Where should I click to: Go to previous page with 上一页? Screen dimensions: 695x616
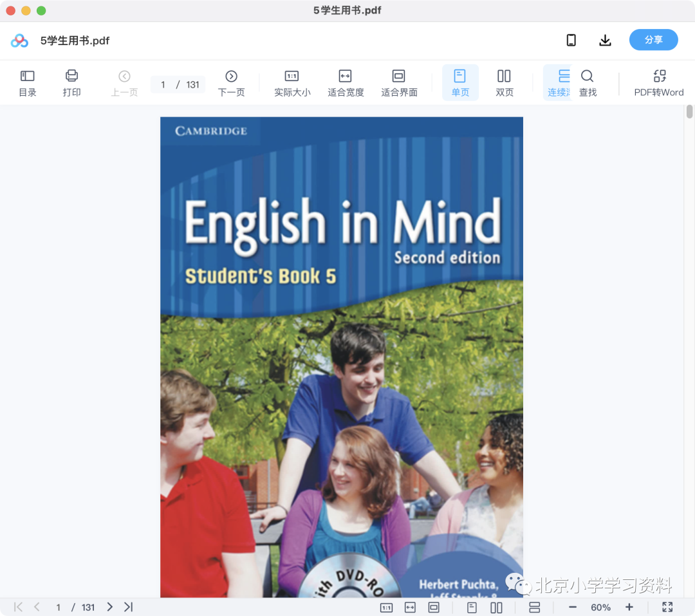[x=124, y=83]
